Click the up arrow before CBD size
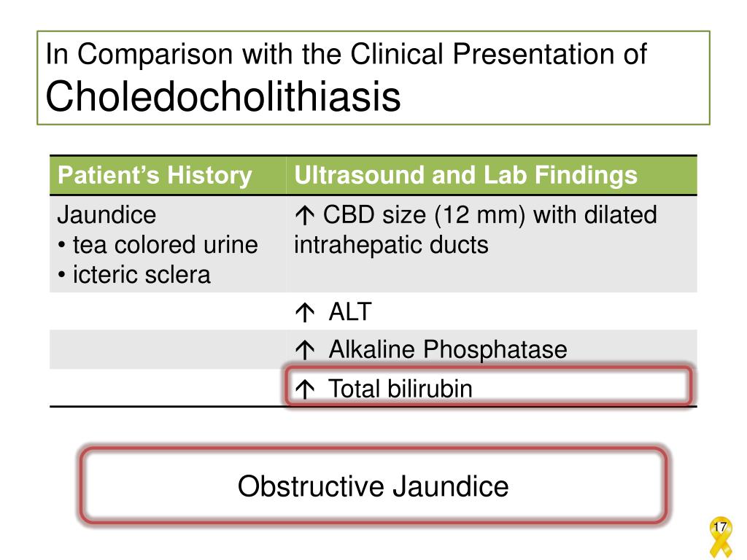747x560 pixels. point(304,216)
